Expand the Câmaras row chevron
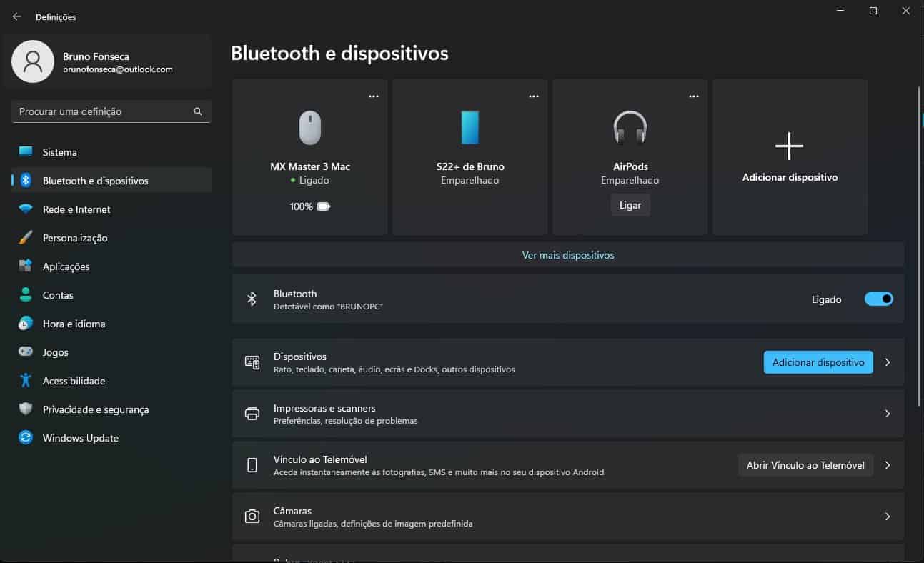The image size is (924, 563). tap(888, 517)
